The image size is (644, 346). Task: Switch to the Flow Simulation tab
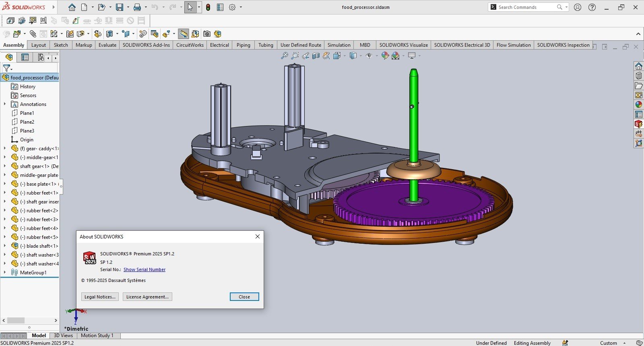click(514, 45)
